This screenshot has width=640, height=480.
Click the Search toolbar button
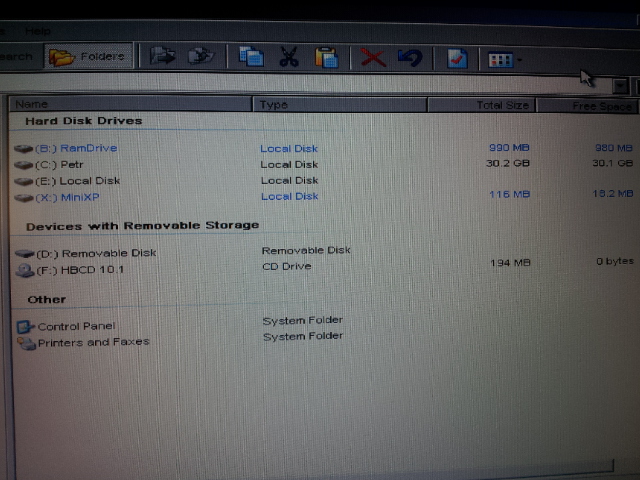coord(16,56)
